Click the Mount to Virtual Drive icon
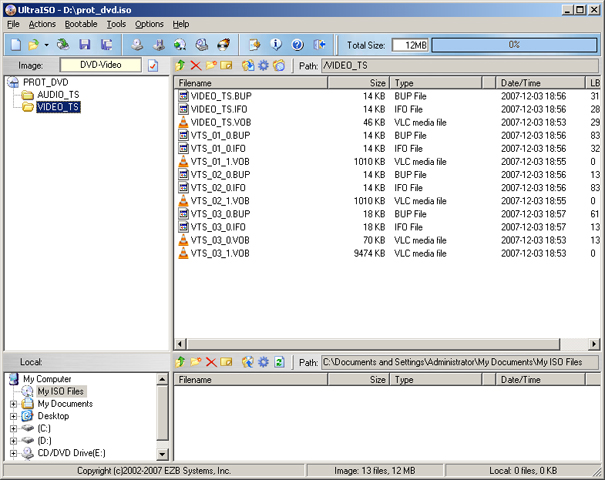The image size is (605, 480). tap(201, 45)
